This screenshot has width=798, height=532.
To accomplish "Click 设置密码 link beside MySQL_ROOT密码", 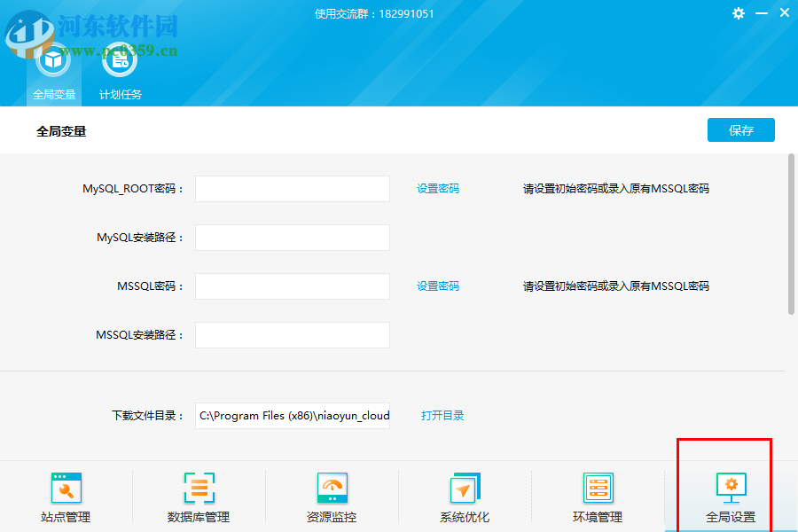I will click(x=438, y=189).
